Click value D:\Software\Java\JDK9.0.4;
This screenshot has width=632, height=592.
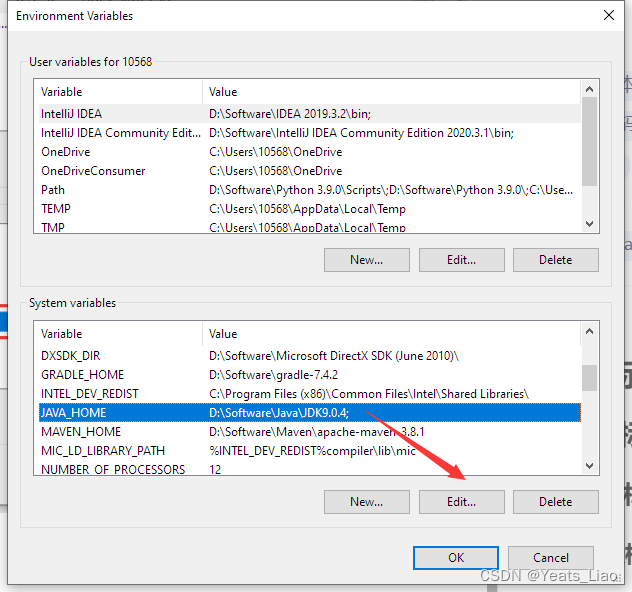(279, 413)
